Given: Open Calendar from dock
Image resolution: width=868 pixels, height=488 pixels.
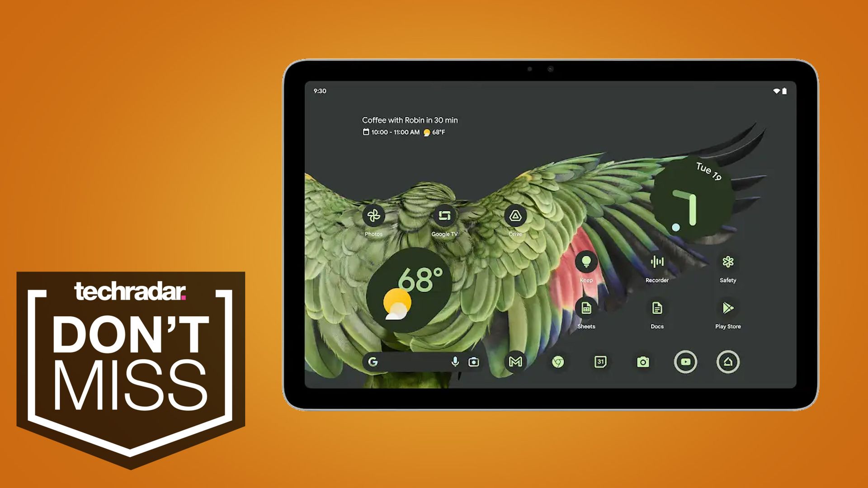Looking at the screenshot, I should (597, 362).
